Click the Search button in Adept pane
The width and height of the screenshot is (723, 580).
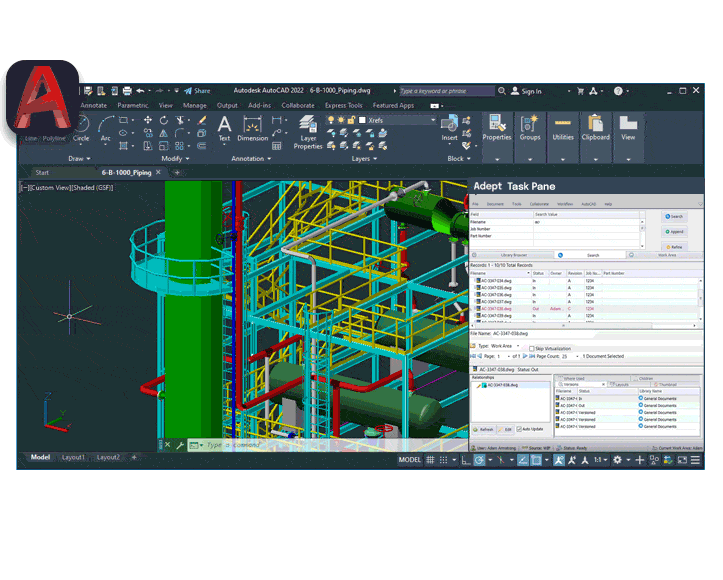tap(674, 216)
